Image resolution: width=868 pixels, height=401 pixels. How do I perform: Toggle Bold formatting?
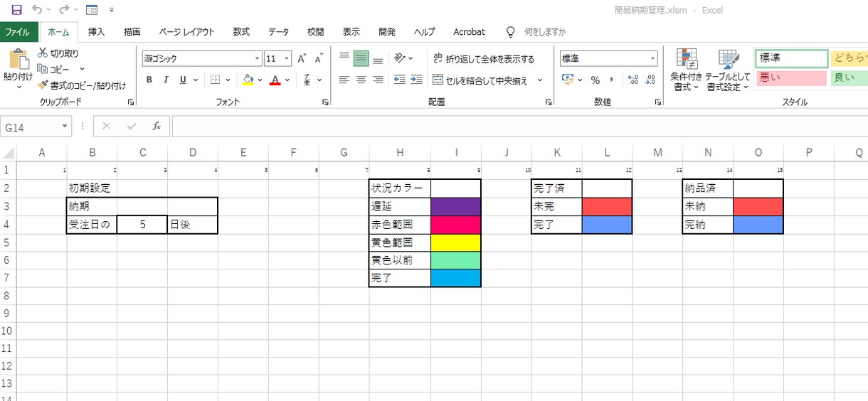(149, 80)
